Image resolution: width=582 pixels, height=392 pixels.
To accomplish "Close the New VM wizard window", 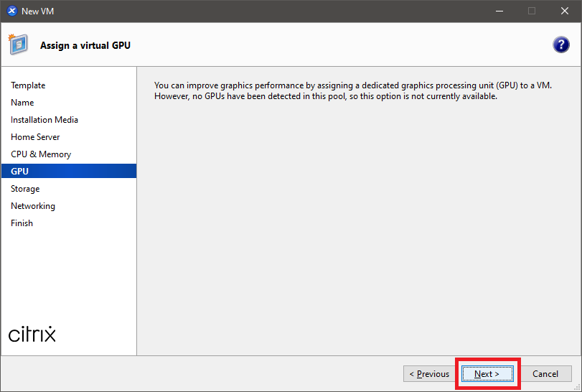I will pos(564,11).
